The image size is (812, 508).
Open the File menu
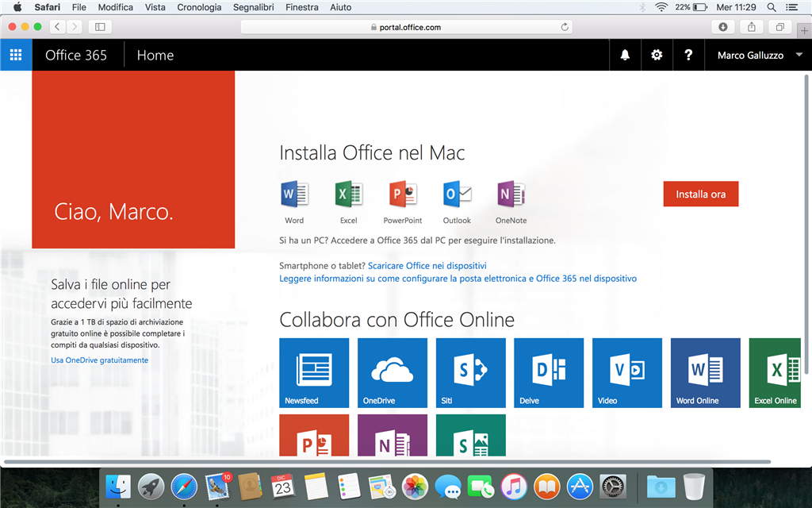click(x=79, y=7)
